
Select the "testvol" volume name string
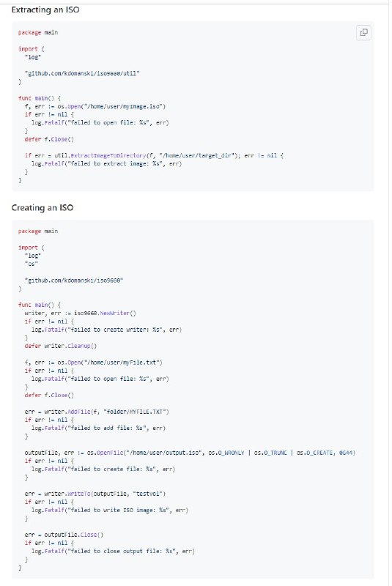(149, 494)
